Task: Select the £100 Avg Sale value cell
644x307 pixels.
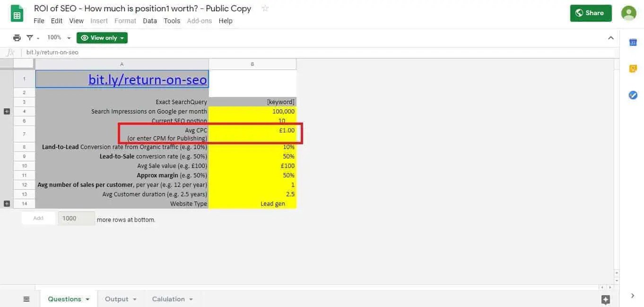Action: [x=252, y=166]
